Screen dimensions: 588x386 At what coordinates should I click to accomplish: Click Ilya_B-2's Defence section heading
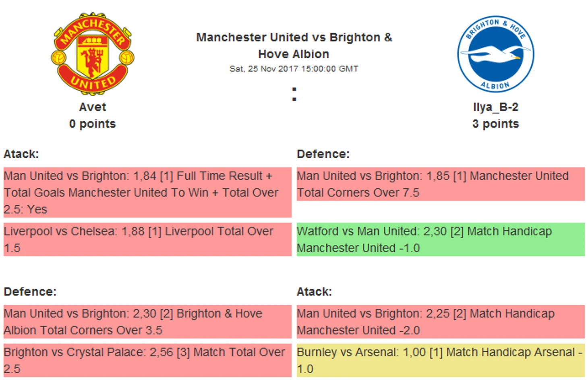(x=323, y=154)
